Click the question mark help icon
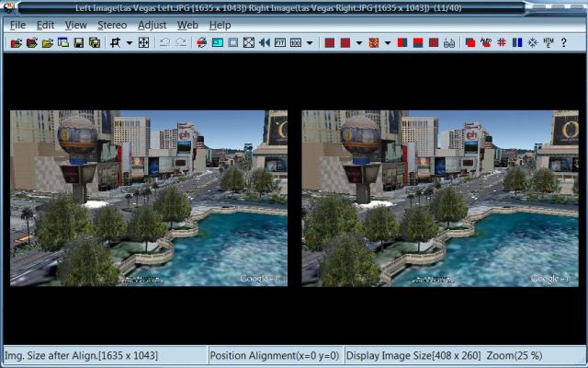The width and height of the screenshot is (588, 368). tap(563, 43)
